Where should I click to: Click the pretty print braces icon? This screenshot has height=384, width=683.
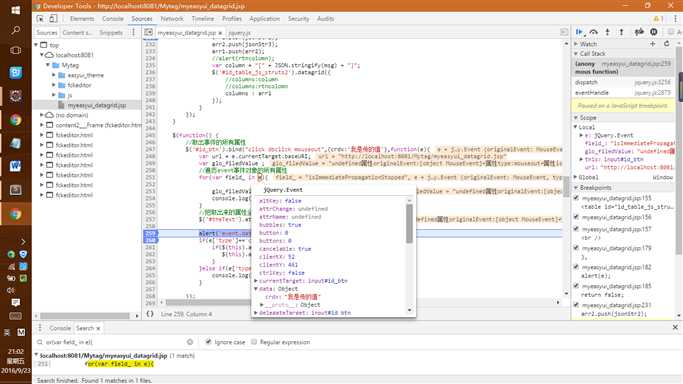point(149,313)
